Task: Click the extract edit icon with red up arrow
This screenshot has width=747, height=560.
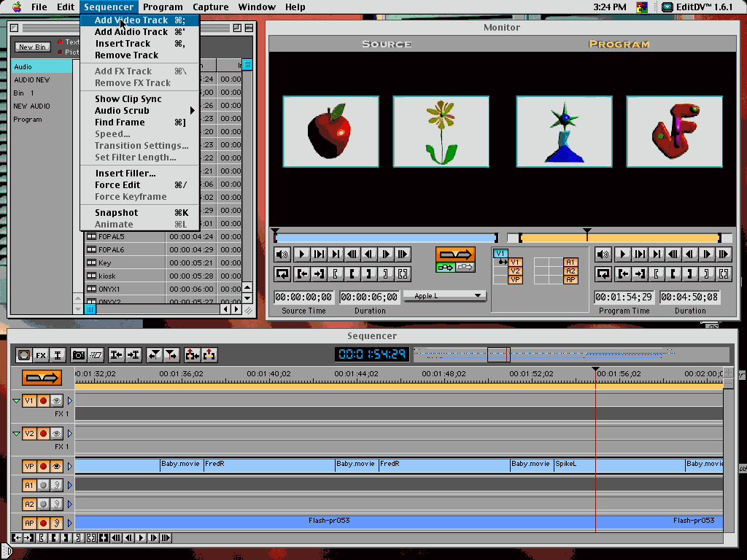Action: pyautogui.click(x=209, y=355)
